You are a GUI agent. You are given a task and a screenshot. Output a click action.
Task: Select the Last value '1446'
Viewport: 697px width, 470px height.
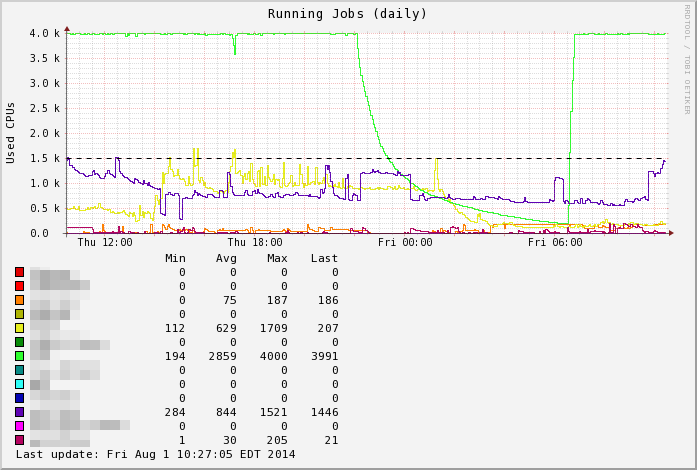point(324,412)
